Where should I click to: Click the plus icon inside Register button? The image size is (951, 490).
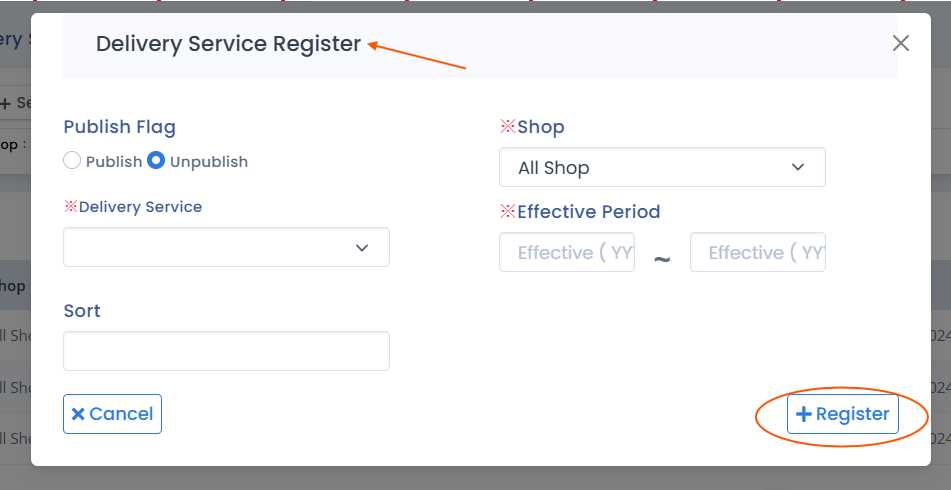click(x=803, y=414)
